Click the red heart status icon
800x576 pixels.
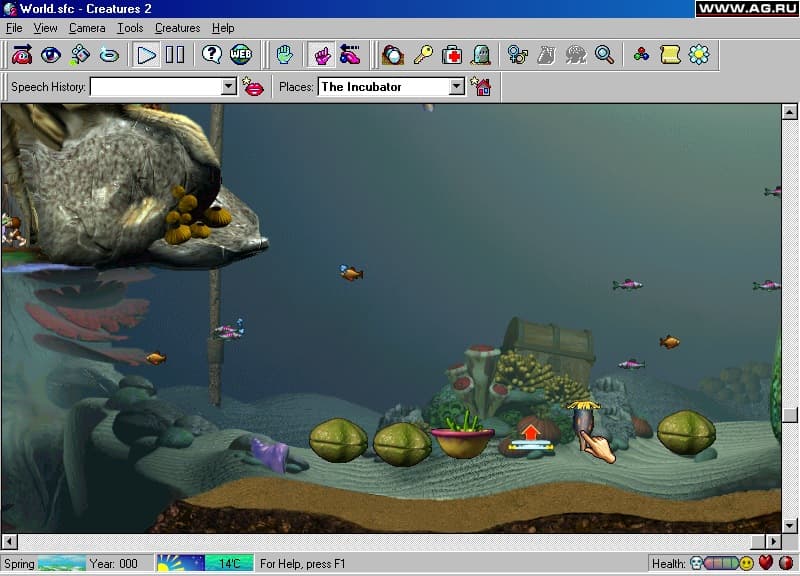pyautogui.click(x=766, y=563)
